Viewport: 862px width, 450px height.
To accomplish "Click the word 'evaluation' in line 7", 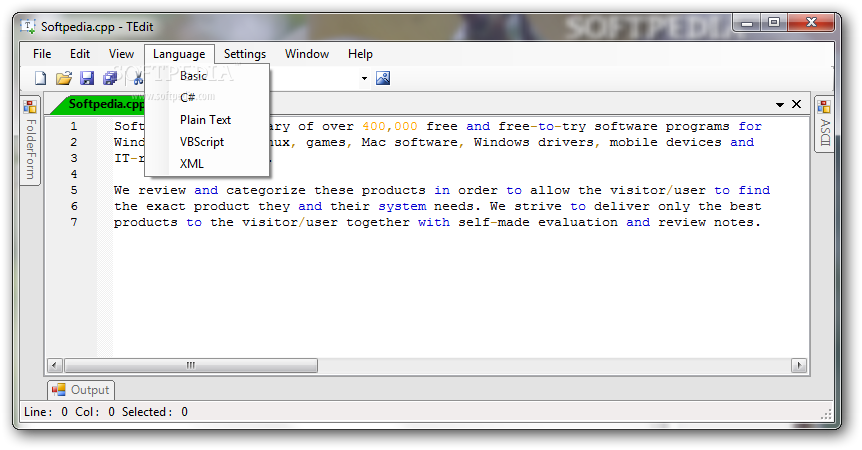I will tap(578, 223).
